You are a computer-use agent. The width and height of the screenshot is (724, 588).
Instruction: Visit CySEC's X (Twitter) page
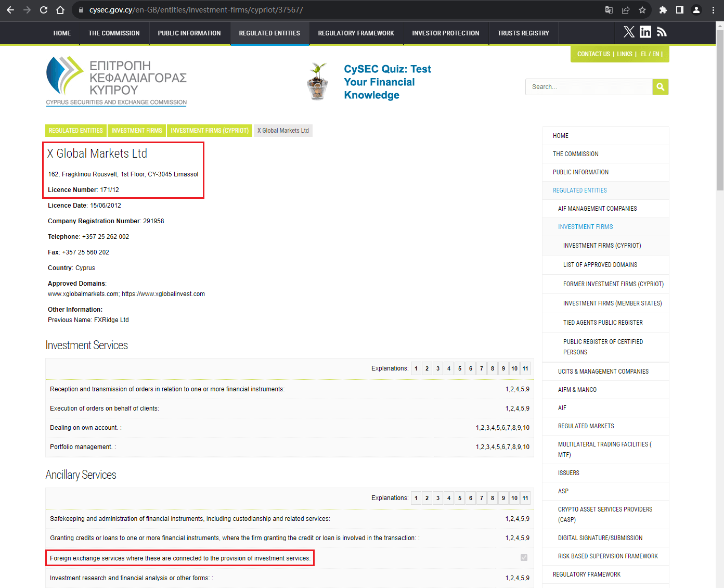pos(629,32)
